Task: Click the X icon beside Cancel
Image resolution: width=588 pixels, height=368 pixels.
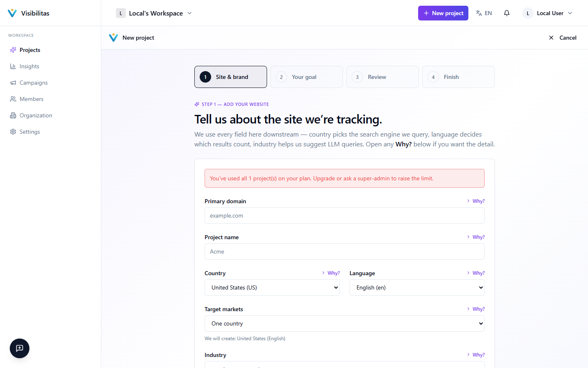Action: (551, 38)
